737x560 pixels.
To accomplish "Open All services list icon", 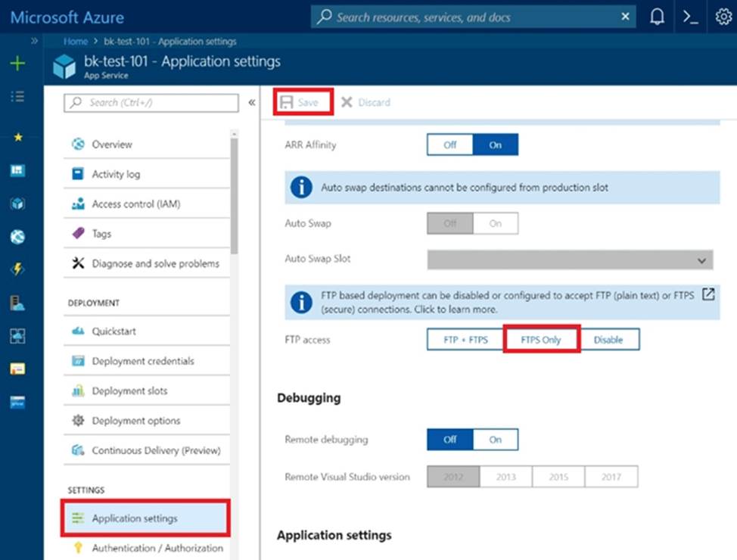I will coord(17,96).
